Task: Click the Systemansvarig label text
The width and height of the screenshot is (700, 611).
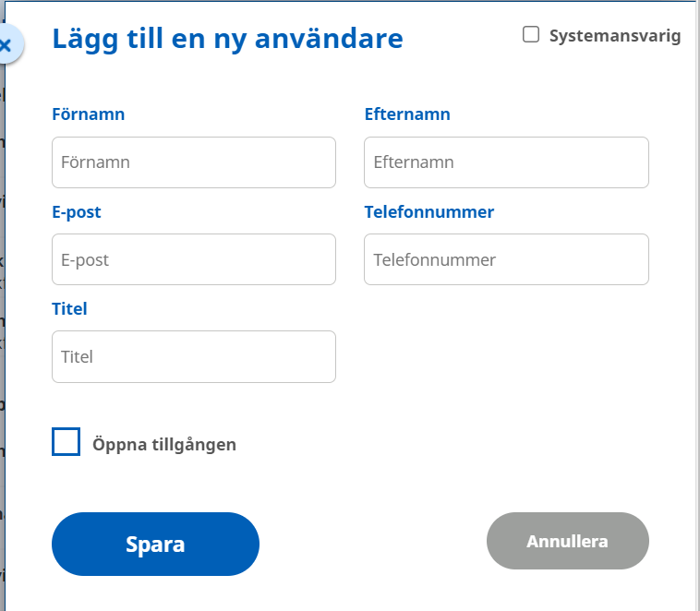Action: click(615, 36)
